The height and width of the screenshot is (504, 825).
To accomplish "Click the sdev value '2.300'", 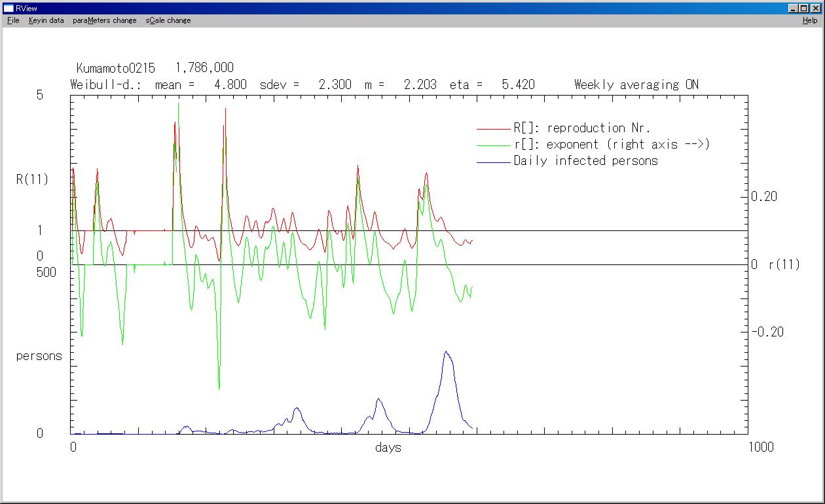I will (x=335, y=84).
